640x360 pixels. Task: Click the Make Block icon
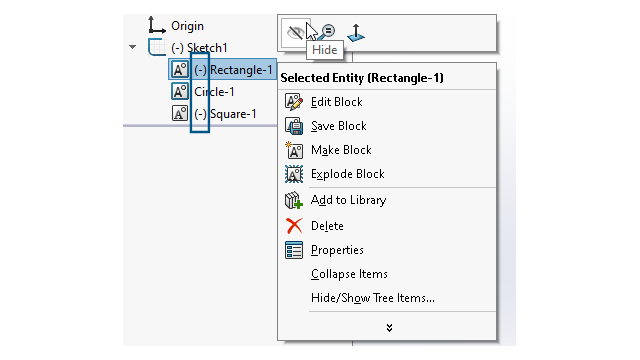pyautogui.click(x=294, y=150)
